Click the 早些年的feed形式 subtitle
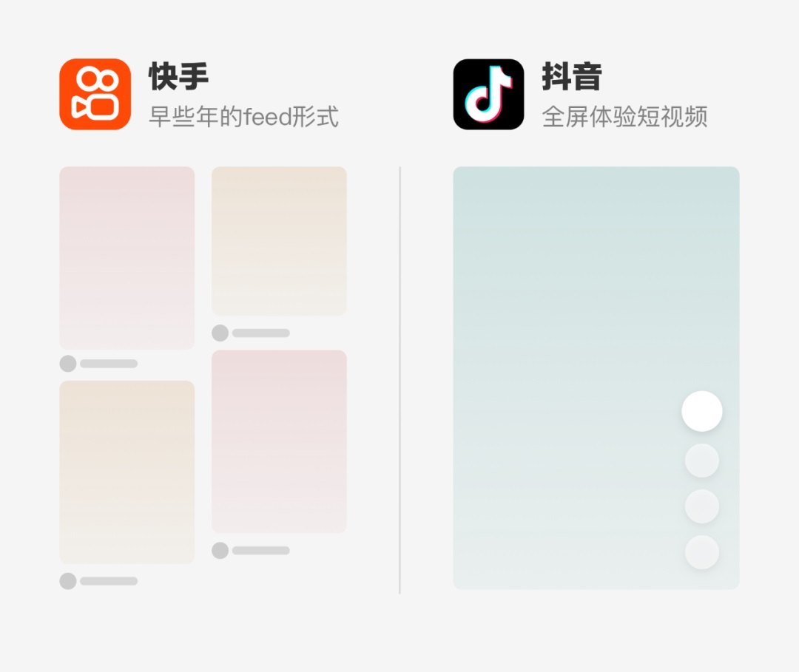Viewport: 799px width, 672px height. tap(243, 117)
